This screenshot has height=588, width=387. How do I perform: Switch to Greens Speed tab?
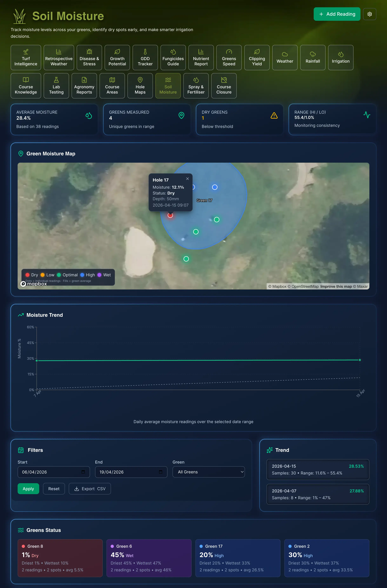tap(229, 58)
